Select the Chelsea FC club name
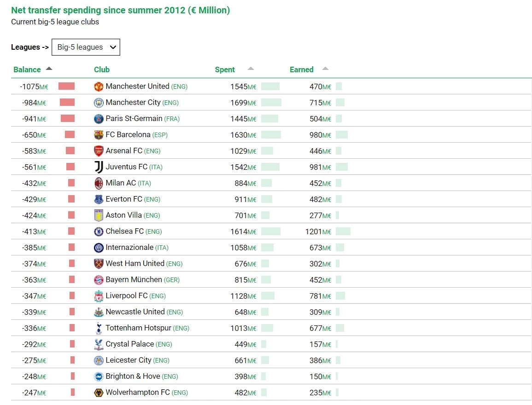Screen dimensions: 532x405 click(125, 231)
